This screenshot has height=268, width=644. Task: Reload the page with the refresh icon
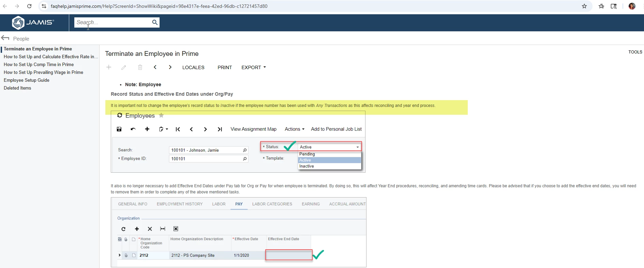(29, 6)
